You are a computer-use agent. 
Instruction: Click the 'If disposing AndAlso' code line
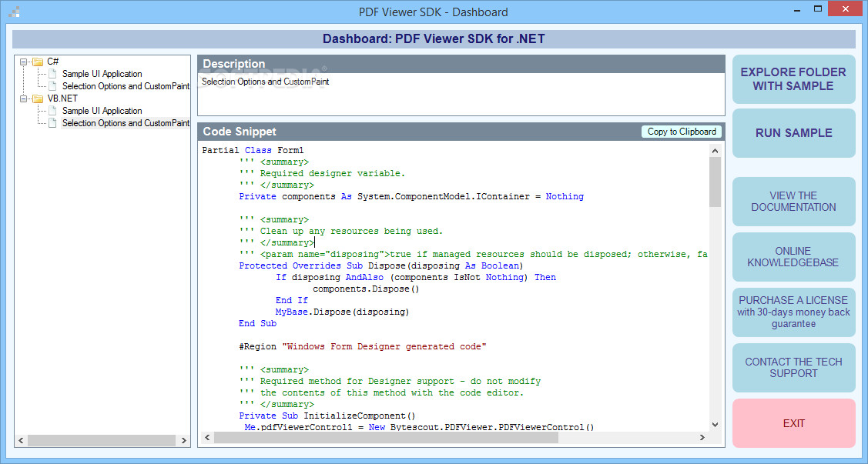pyautogui.click(x=416, y=277)
